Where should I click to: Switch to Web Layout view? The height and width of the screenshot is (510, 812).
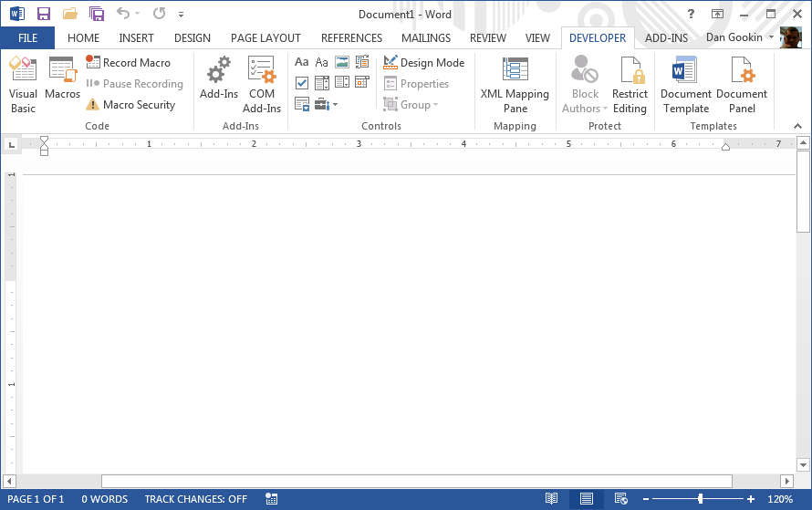pos(621,499)
